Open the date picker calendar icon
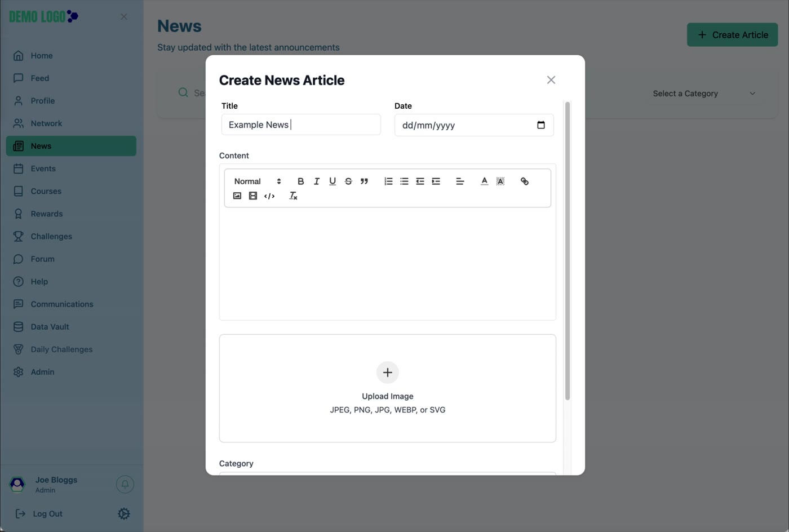The height and width of the screenshot is (532, 789). pyautogui.click(x=541, y=125)
